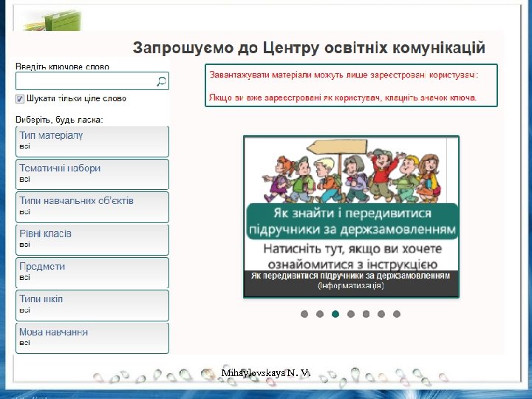
Task: Expand 'Типи навчальних об'єктів' filter
Action: (92, 207)
